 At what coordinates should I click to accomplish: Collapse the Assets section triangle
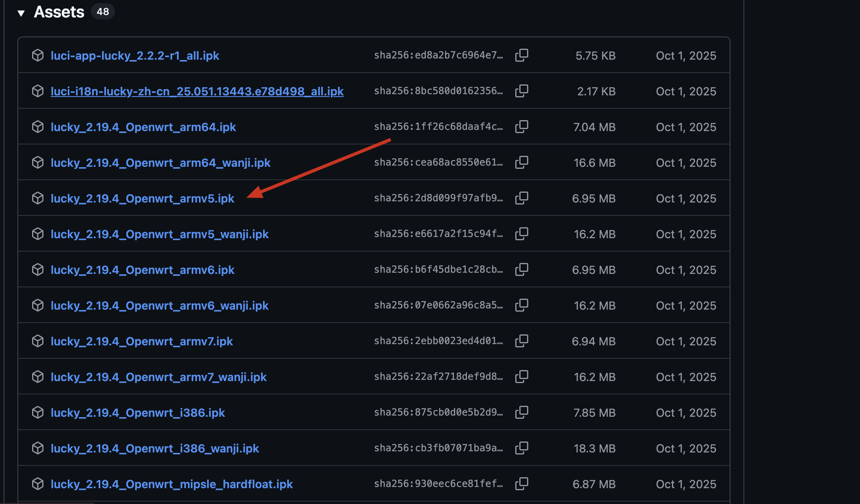pos(21,13)
